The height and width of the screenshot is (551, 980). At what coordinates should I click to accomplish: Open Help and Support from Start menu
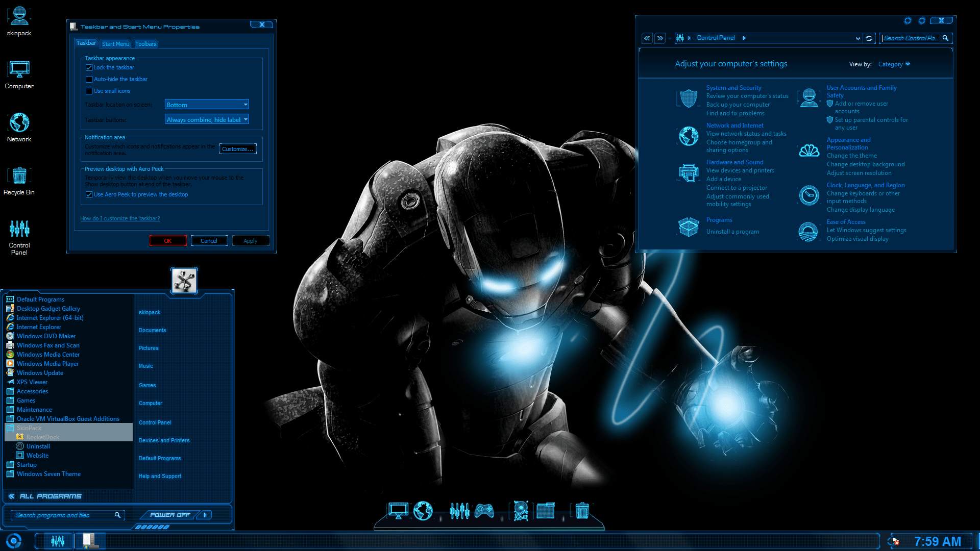(x=160, y=476)
